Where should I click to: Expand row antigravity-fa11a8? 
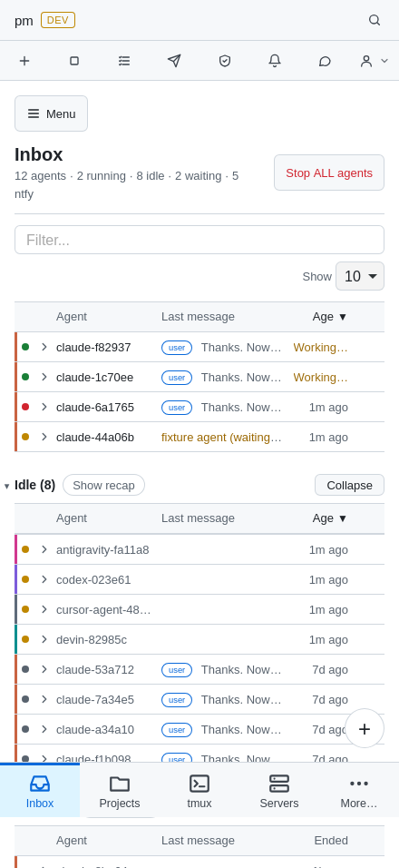point(44,549)
